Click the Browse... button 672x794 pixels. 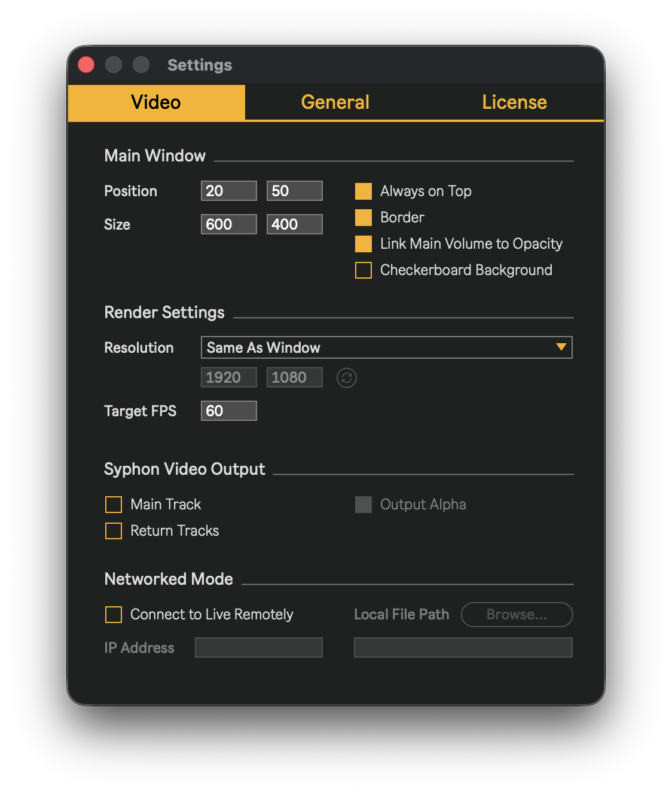(x=517, y=615)
